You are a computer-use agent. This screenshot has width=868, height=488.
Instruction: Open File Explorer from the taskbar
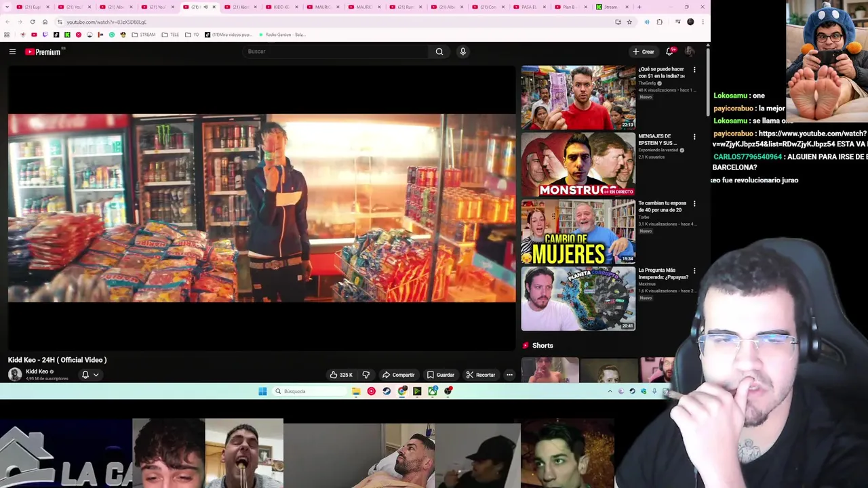tap(356, 391)
